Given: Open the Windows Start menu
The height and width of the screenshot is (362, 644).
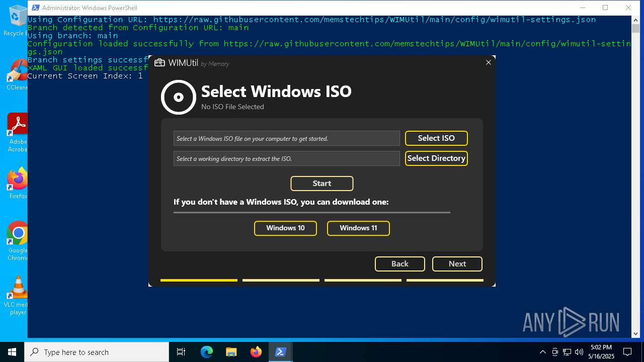Looking at the screenshot, I should pyautogui.click(x=12, y=352).
